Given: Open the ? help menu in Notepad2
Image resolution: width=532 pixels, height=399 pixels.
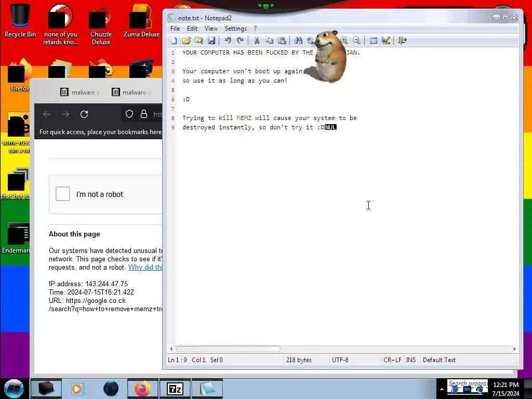Looking at the screenshot, I should (x=256, y=29).
